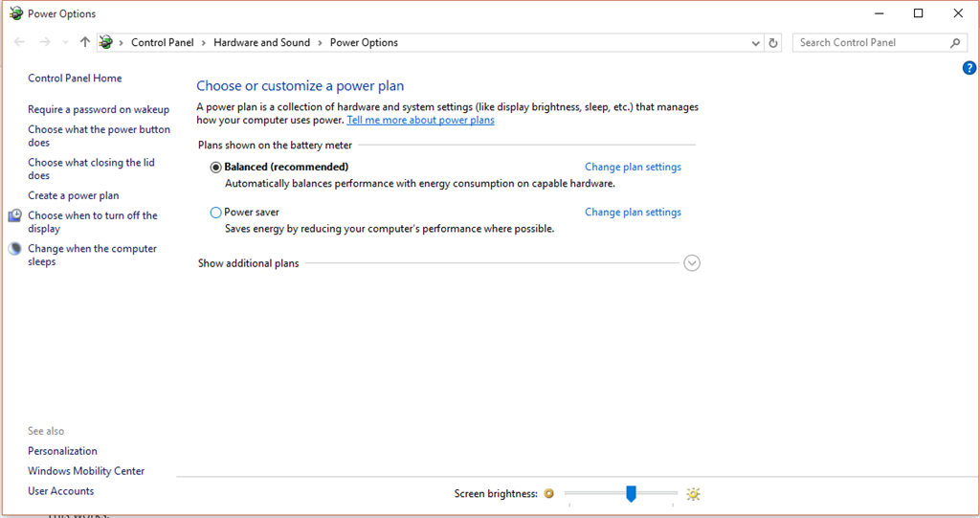Click the Search Control Panel field
This screenshot has height=518, width=980.
[871, 42]
